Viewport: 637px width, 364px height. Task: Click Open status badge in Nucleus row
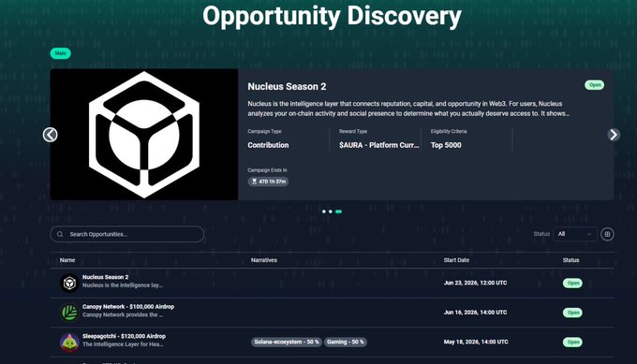click(x=572, y=284)
